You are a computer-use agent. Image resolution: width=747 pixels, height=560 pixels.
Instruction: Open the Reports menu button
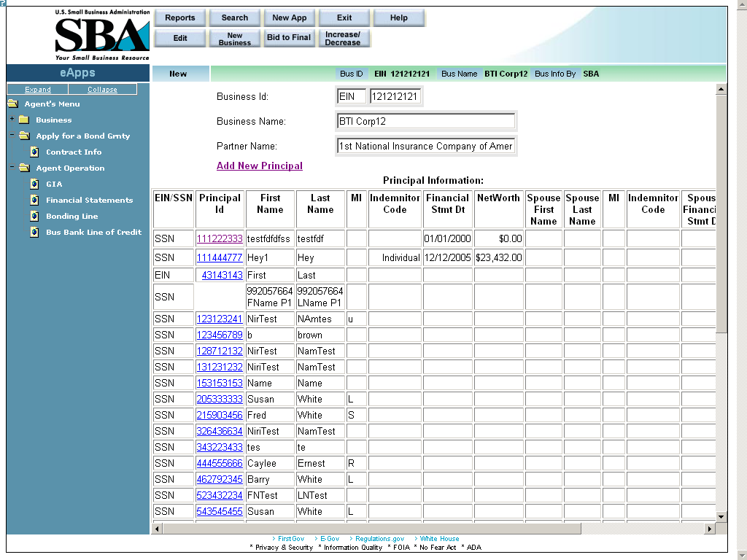coord(180,18)
